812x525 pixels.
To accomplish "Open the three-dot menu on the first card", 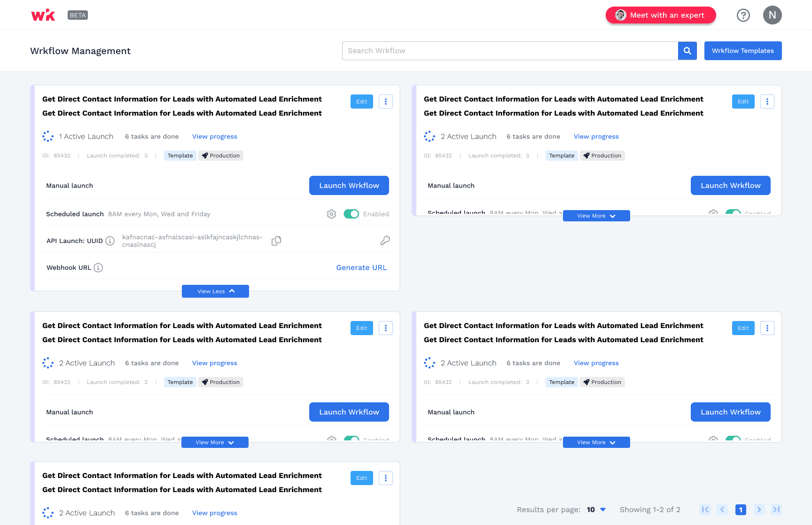I will [x=385, y=101].
